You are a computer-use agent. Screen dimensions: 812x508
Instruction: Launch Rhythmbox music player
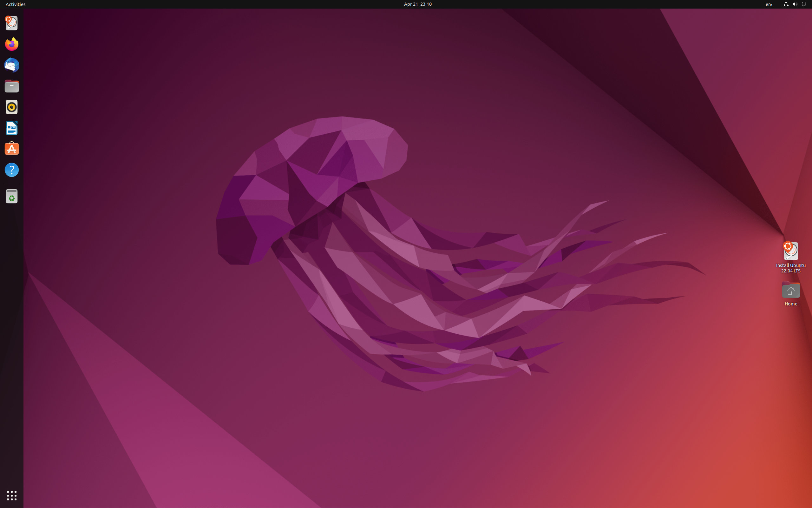coord(12,107)
